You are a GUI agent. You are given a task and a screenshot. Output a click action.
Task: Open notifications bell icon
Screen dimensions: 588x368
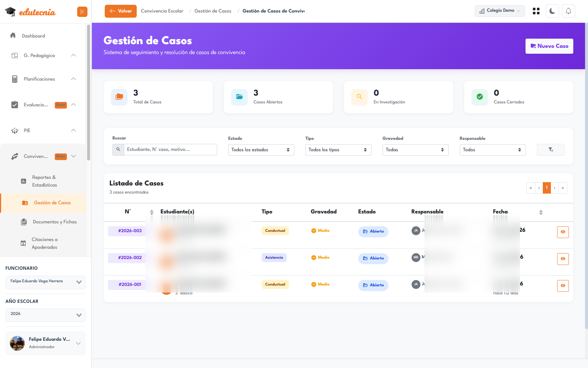568,11
